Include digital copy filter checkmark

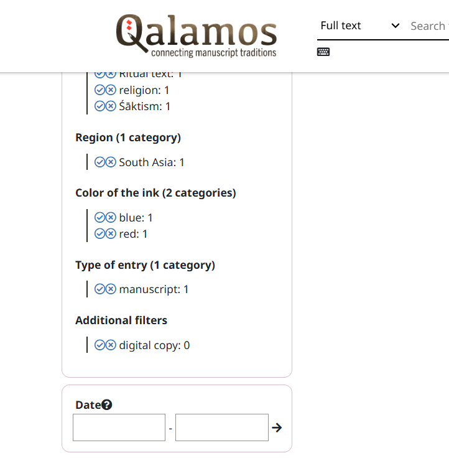click(x=100, y=345)
